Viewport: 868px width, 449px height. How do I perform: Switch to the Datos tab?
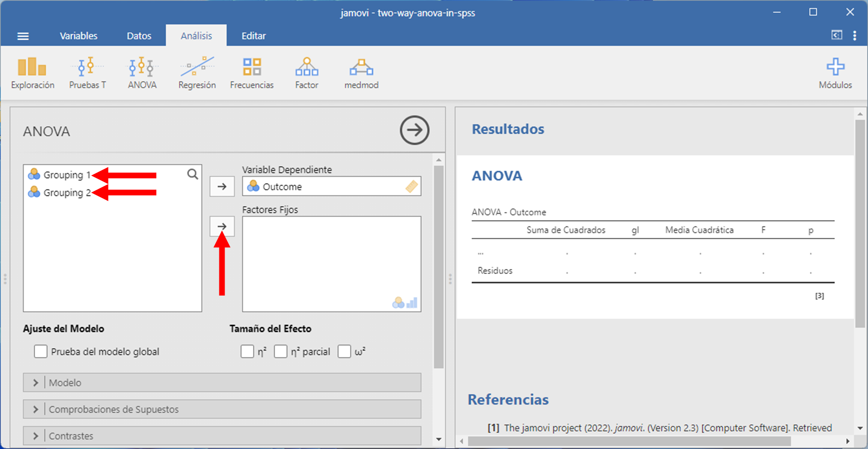[139, 36]
